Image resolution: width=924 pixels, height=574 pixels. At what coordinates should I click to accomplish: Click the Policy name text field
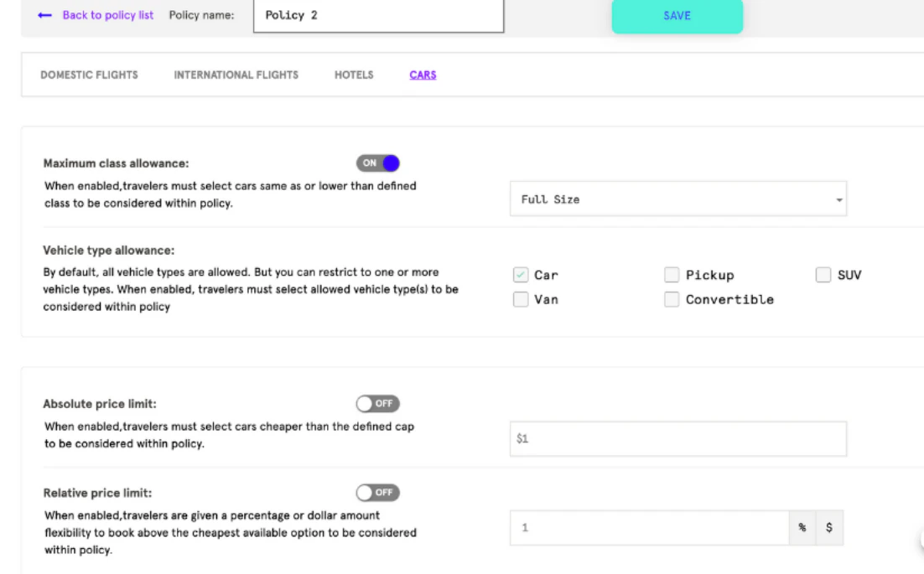[377, 15]
